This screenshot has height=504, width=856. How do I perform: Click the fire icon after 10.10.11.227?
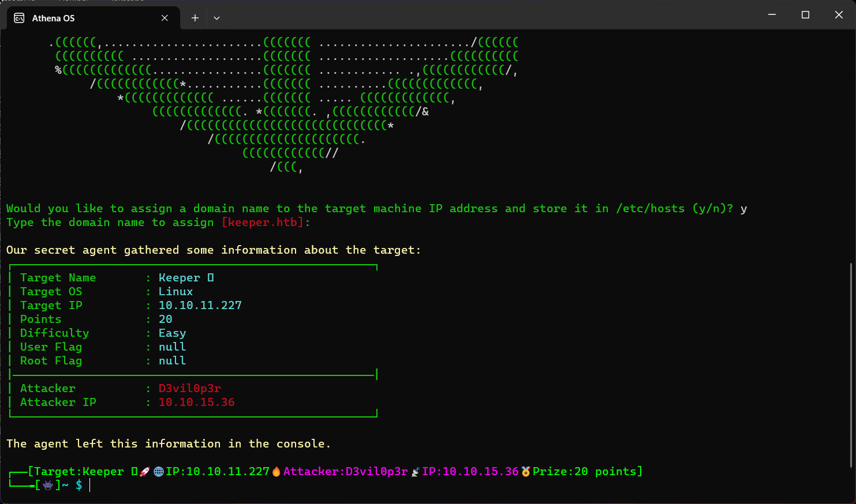click(x=276, y=471)
